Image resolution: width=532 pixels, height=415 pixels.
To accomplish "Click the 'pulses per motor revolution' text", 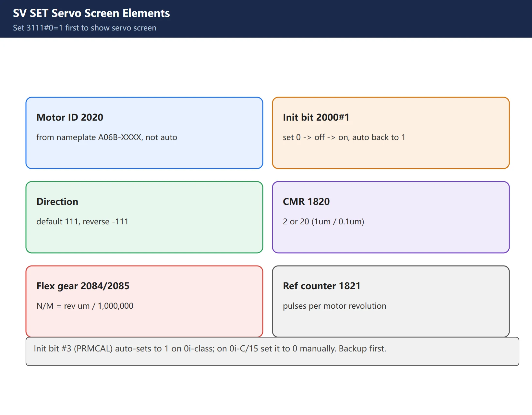I will [334, 306].
